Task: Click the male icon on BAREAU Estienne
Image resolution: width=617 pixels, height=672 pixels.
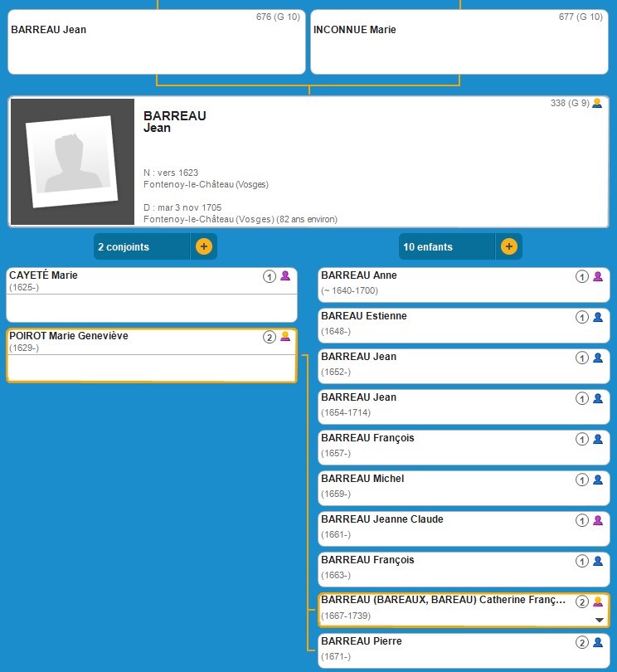Action: [x=597, y=317]
